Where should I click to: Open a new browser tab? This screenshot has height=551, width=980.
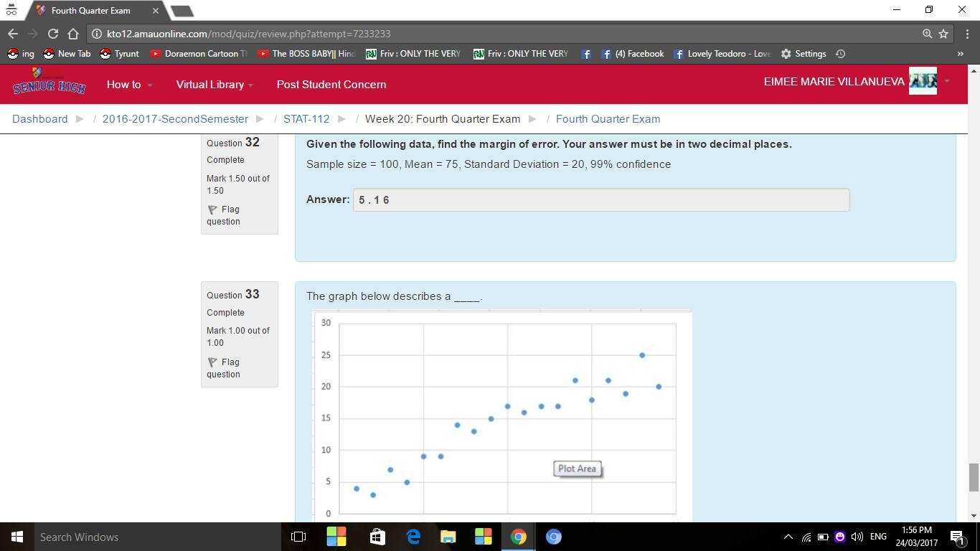click(182, 11)
